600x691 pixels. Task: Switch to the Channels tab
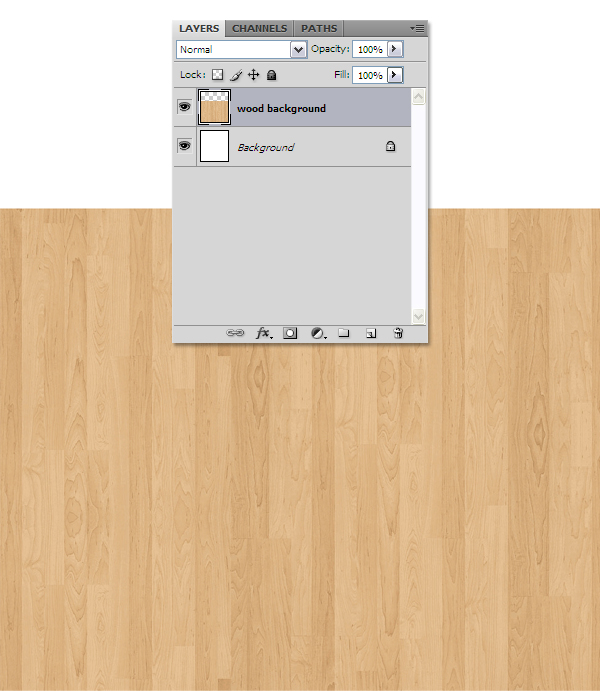coord(259,29)
